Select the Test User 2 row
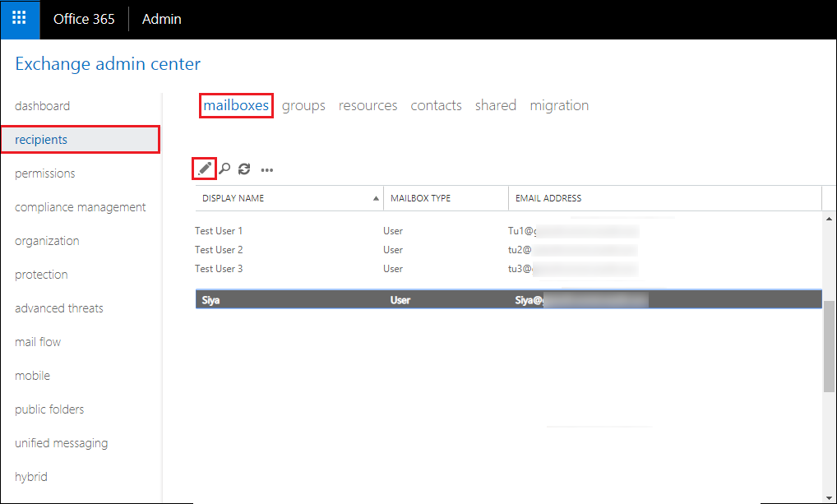 click(508, 250)
